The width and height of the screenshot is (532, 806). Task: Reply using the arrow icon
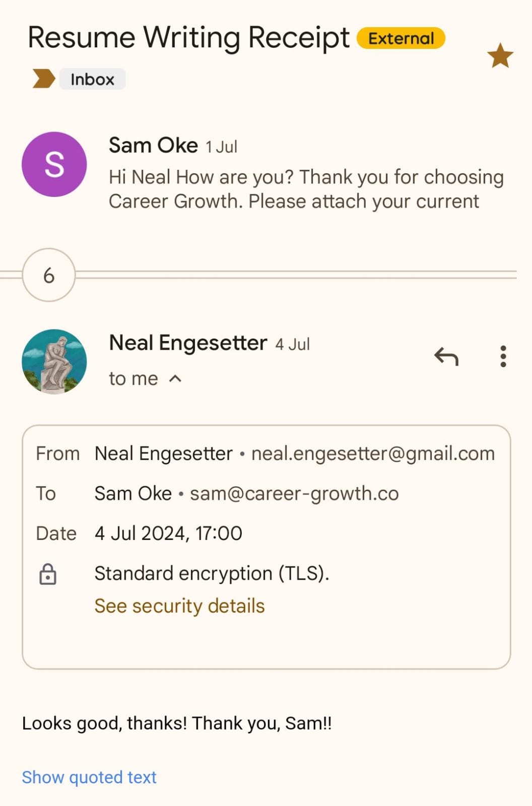click(x=446, y=357)
